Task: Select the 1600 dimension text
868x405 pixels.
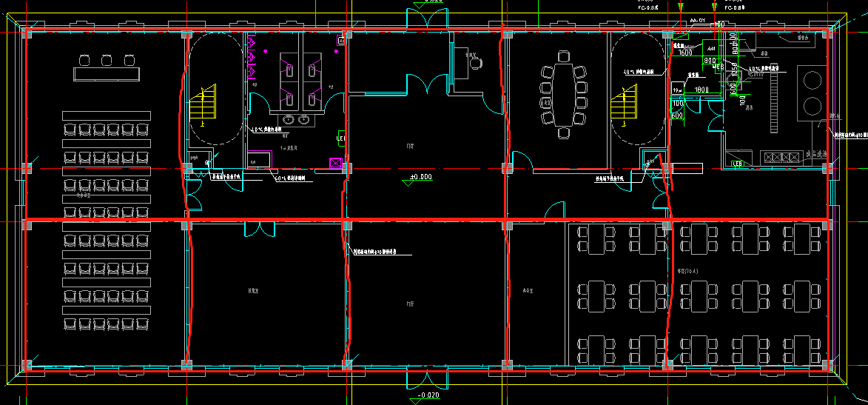Action: (x=685, y=52)
